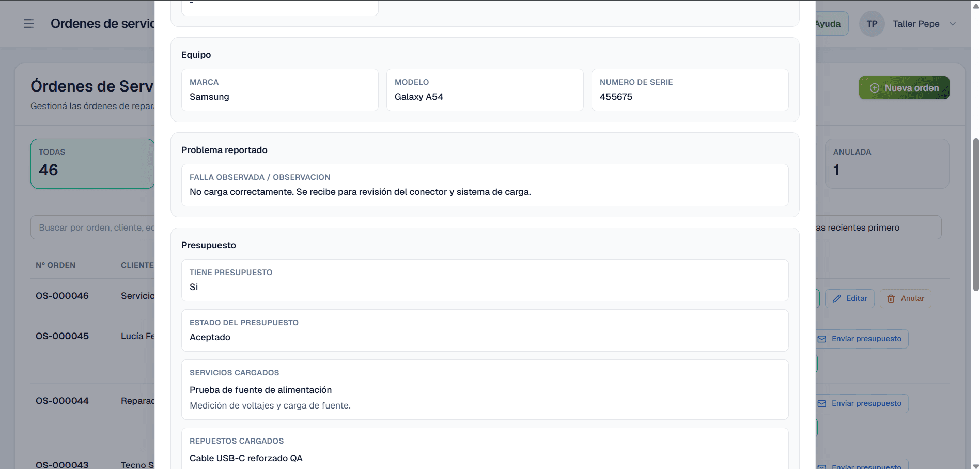
Task: Click the Galaxy A54 model value
Action: point(419,97)
